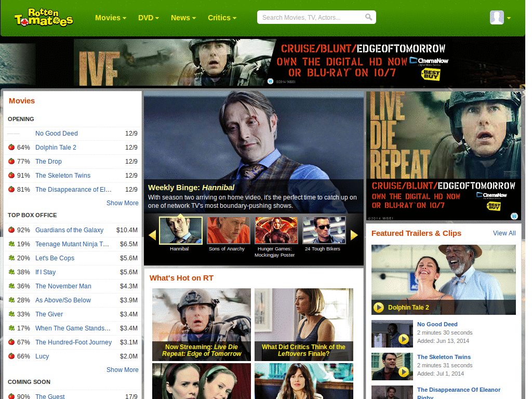Viewport: 532px width, 399px height.
Task: Open The Skeleton Twins in Opening list
Action: pyautogui.click(x=63, y=176)
